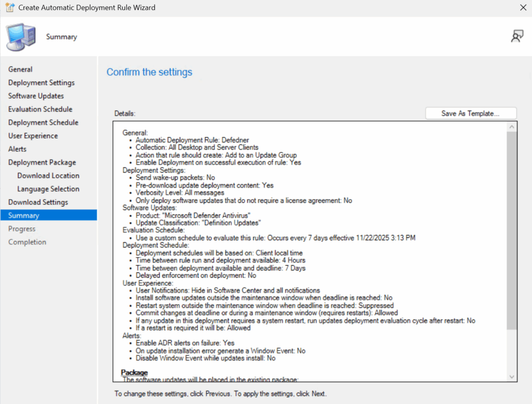Select Evaluation Schedule in the sidebar
This screenshot has height=404, width=532.
click(x=40, y=109)
